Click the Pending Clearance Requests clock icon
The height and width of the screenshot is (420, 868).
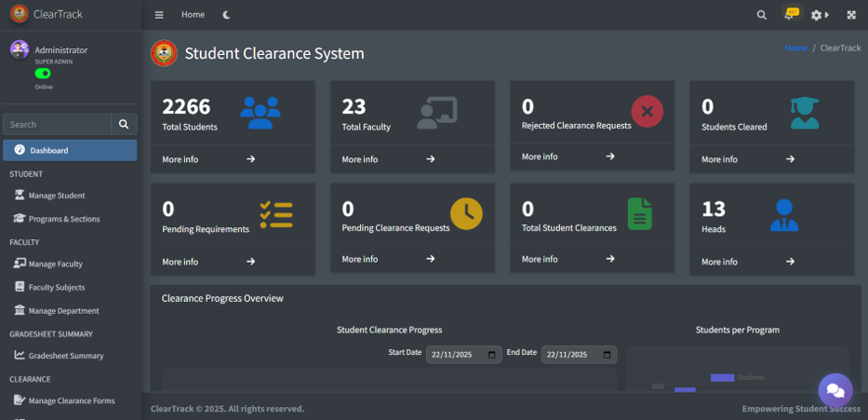[466, 213]
